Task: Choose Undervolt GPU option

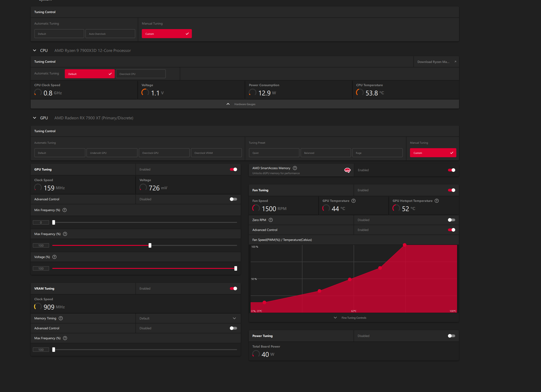Action: (x=112, y=153)
